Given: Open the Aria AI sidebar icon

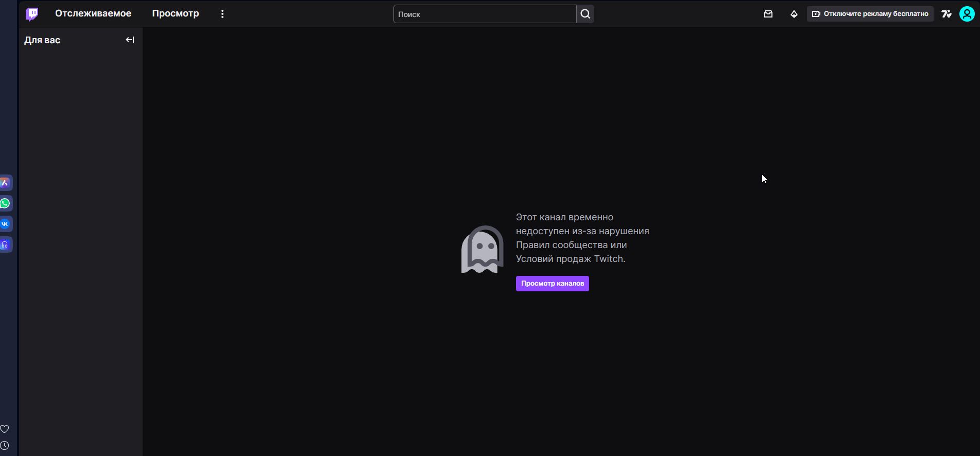Looking at the screenshot, I should point(5,183).
